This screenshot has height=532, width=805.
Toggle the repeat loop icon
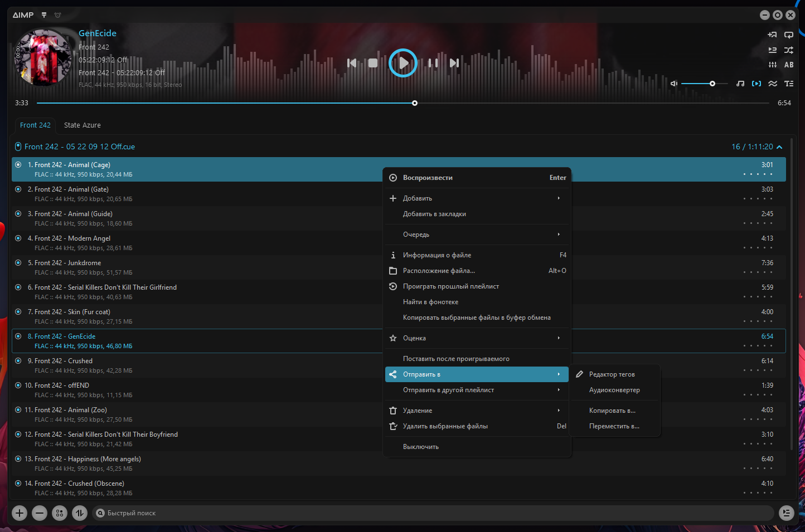click(x=789, y=35)
